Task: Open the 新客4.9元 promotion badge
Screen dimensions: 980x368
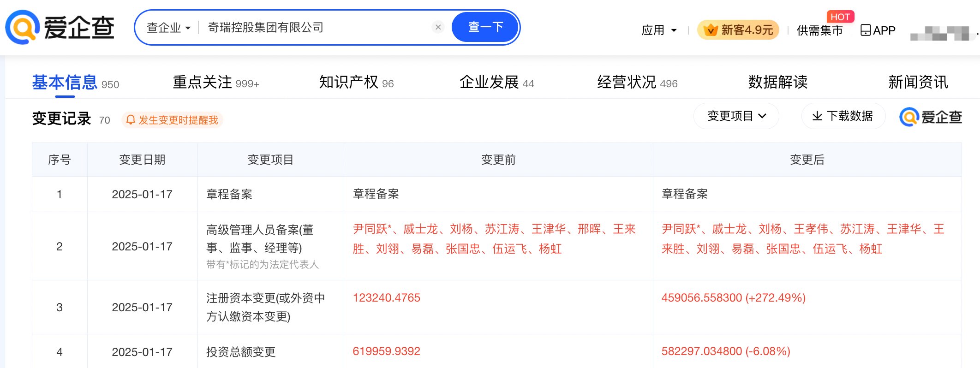Action: (x=738, y=30)
